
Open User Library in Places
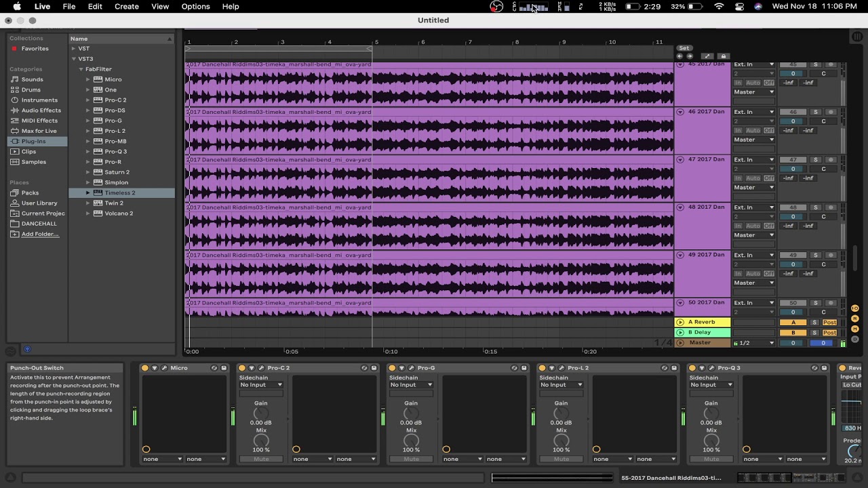(x=39, y=203)
